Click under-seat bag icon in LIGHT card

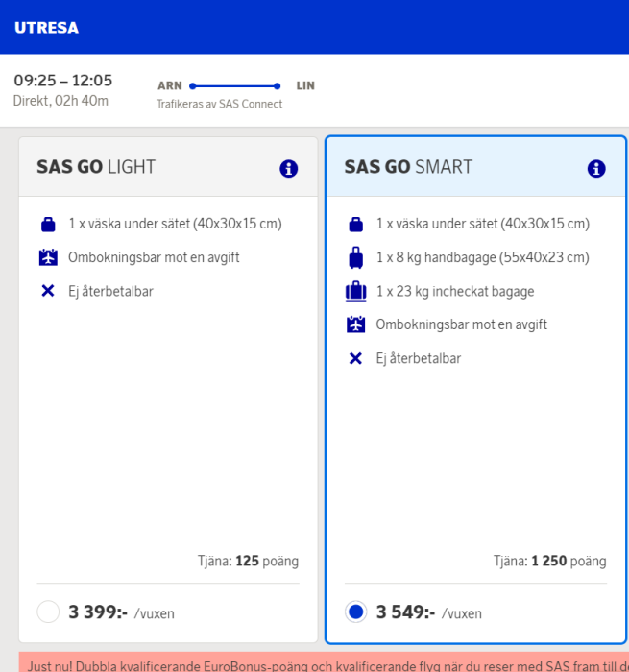click(x=48, y=225)
